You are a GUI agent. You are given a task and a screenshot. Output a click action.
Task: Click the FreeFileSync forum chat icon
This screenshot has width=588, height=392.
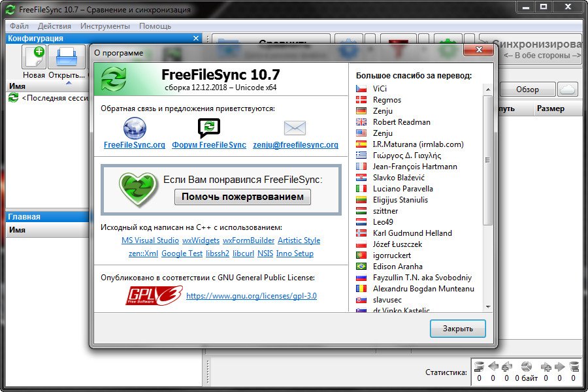209,128
